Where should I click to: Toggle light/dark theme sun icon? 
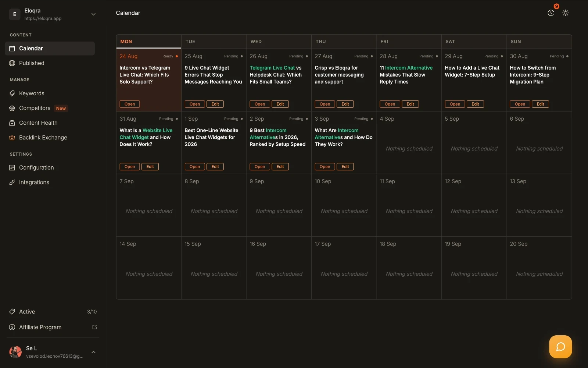point(566,13)
